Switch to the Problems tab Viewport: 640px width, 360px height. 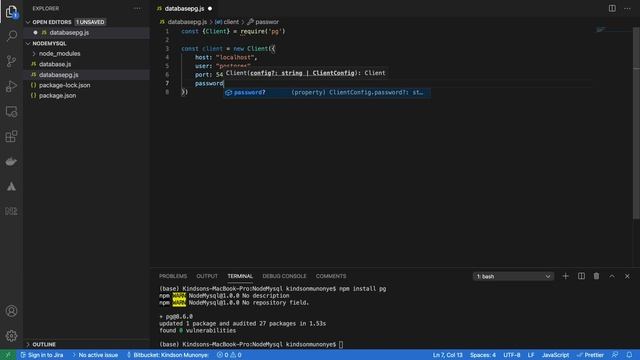point(173,276)
